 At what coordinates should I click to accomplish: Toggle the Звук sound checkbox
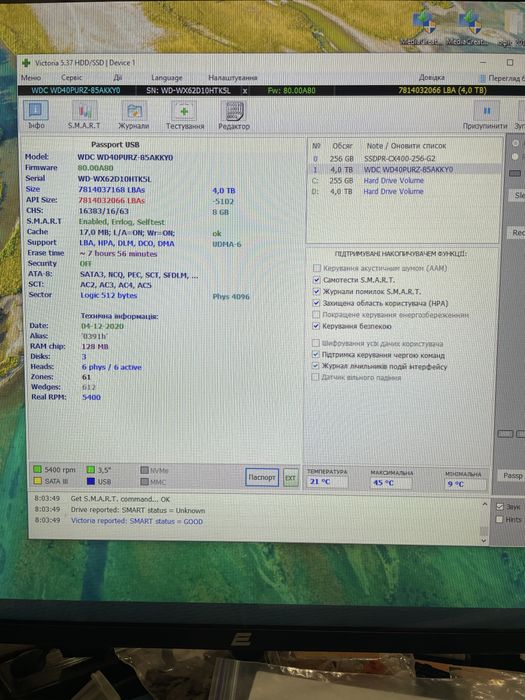coord(500,507)
